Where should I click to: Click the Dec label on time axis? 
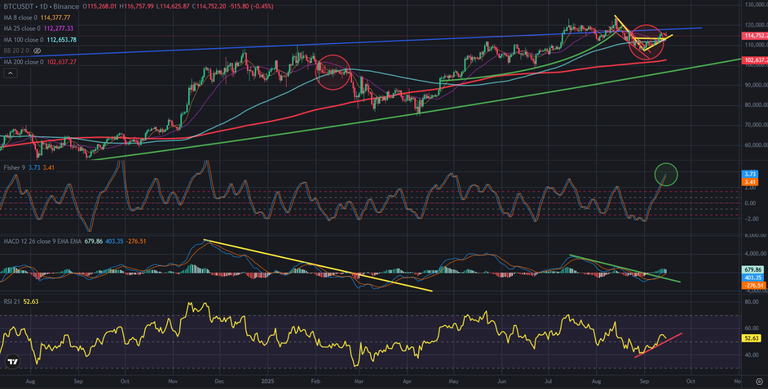tap(219, 380)
